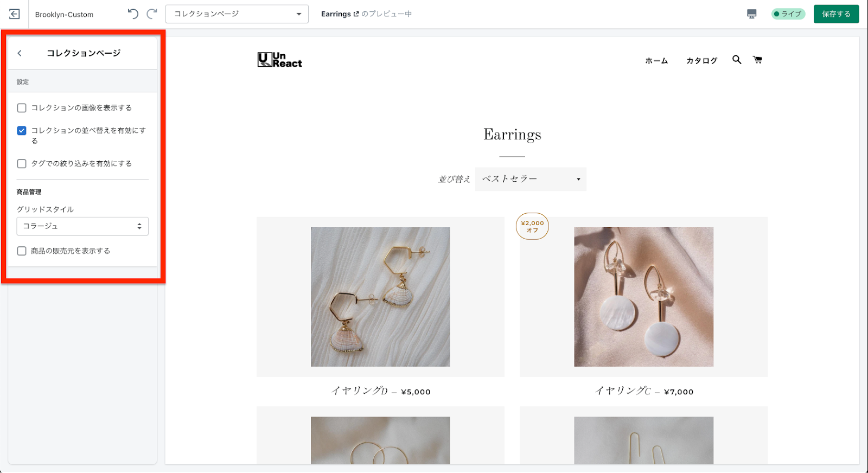868x473 pixels.
Task: Go back with the sidebar chevron arrow
Action: [20, 53]
